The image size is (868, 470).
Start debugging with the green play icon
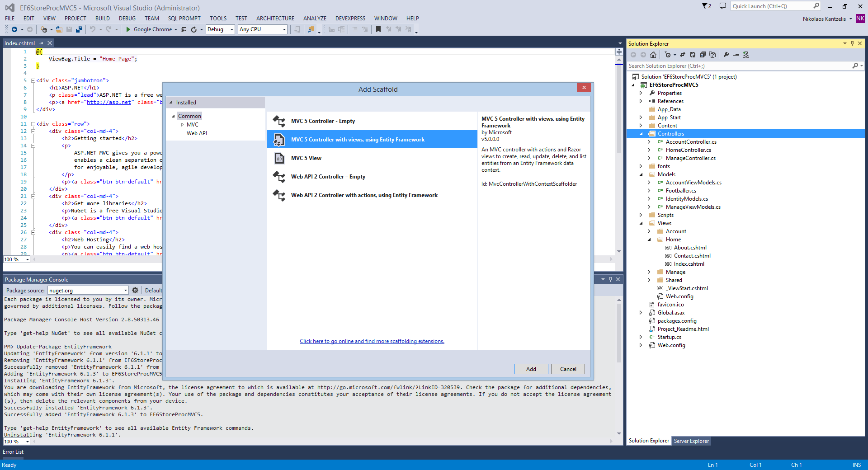point(128,29)
